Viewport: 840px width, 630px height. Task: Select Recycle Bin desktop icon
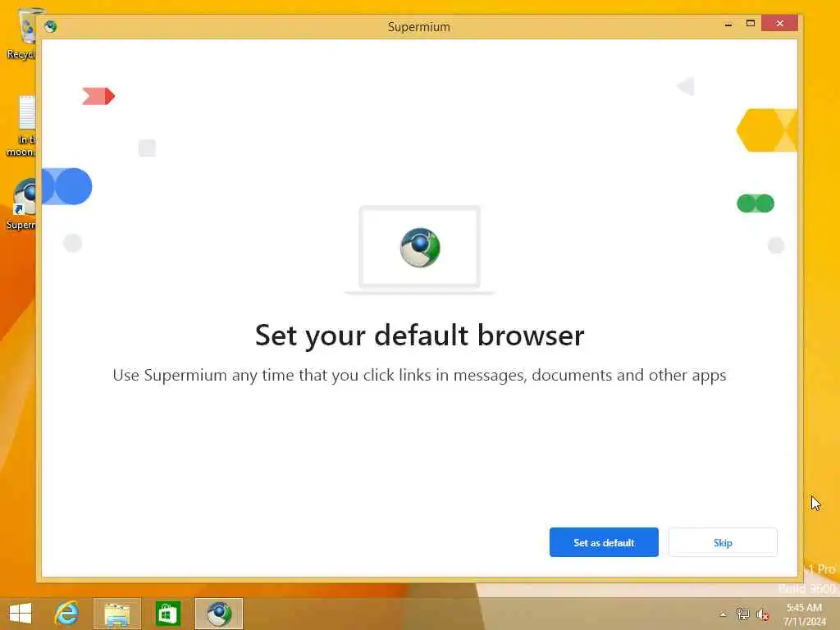22,33
